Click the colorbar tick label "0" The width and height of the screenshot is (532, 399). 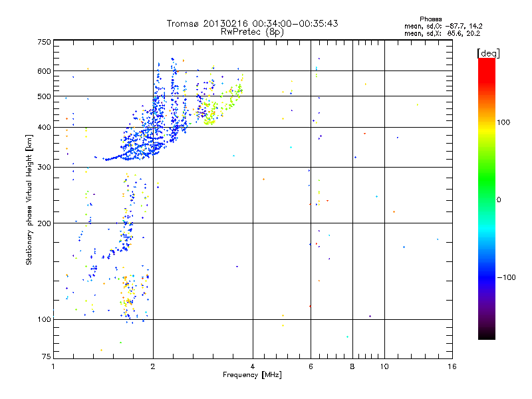coord(499,200)
